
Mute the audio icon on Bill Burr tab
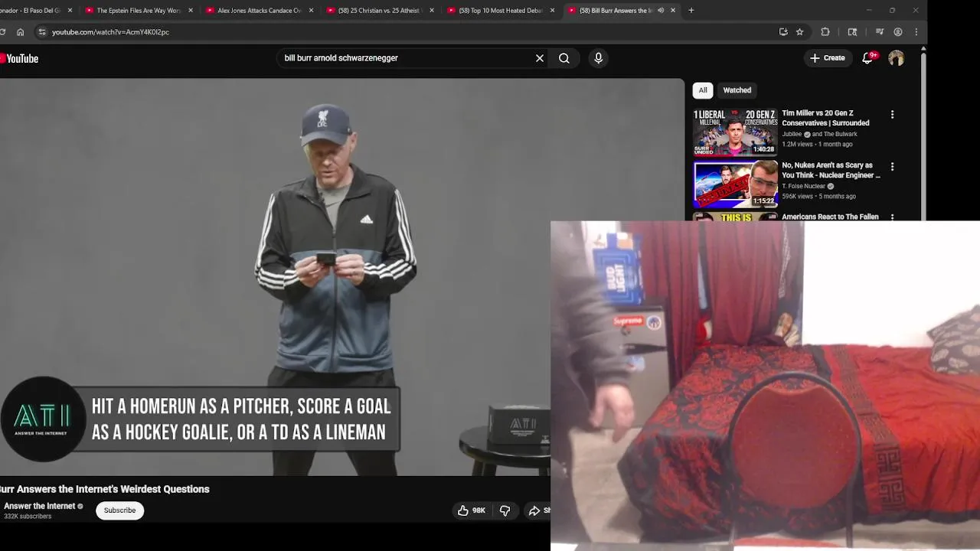(x=661, y=11)
